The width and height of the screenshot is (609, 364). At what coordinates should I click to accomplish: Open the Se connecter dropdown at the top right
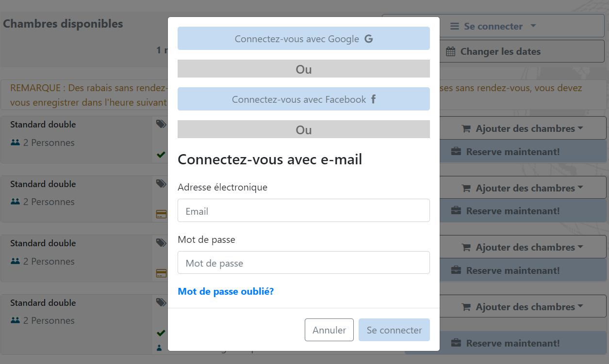point(493,26)
